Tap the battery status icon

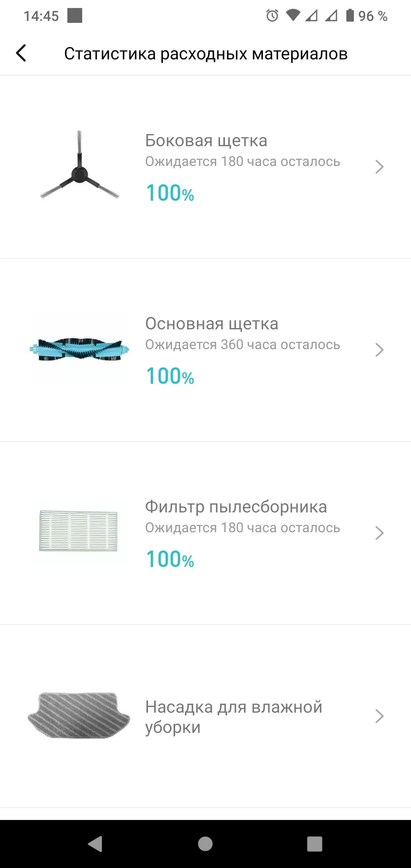pos(350,16)
